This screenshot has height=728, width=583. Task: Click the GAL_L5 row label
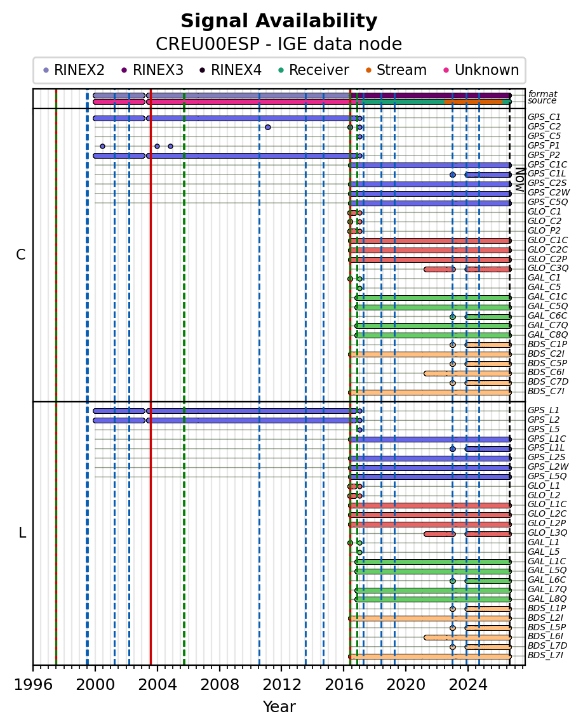point(544,552)
